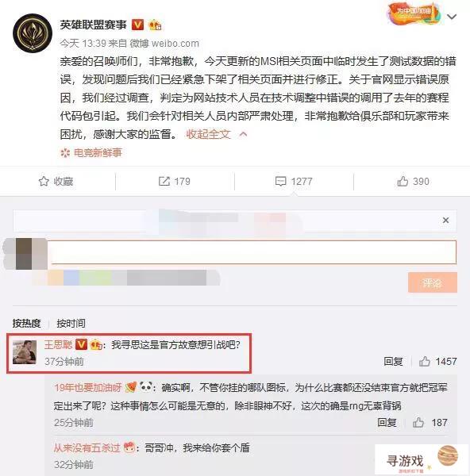Open the post options chevron at top right

[452, 17]
